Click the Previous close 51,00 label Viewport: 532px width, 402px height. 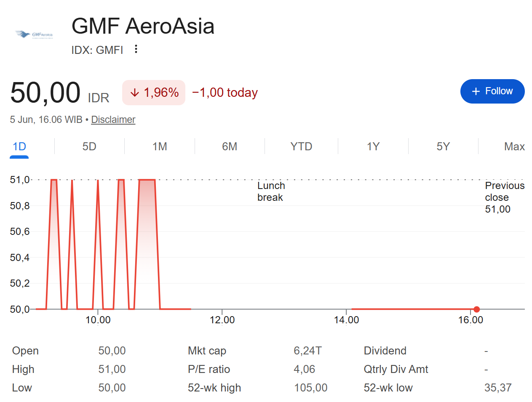(505, 197)
